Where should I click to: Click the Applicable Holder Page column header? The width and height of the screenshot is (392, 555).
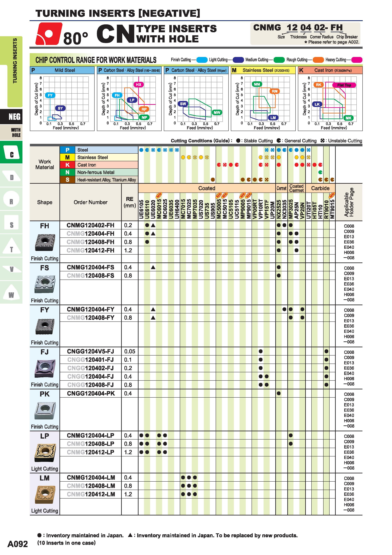[349, 202]
